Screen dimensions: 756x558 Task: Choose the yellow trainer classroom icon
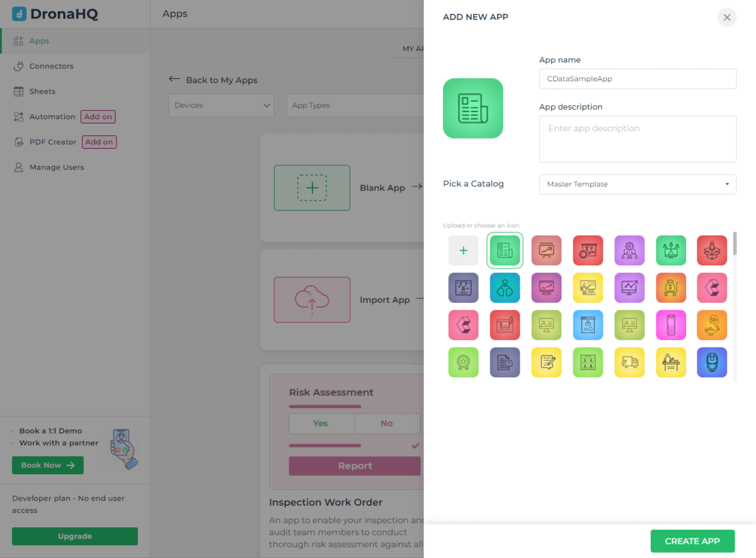click(588, 288)
